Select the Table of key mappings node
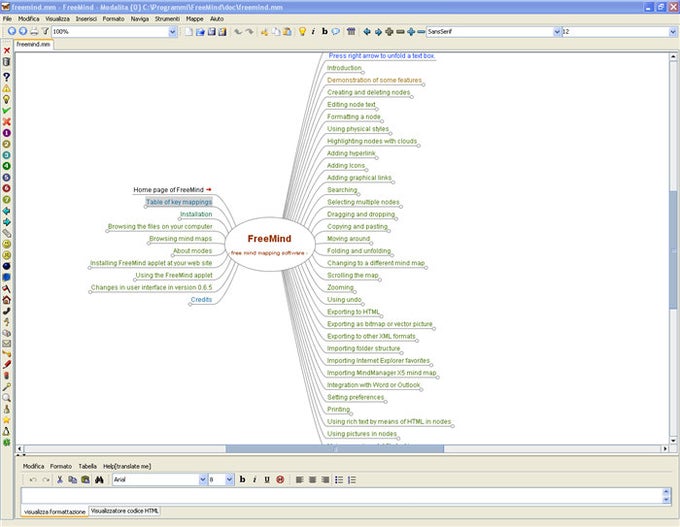This screenshot has height=527, width=680. tap(179, 202)
